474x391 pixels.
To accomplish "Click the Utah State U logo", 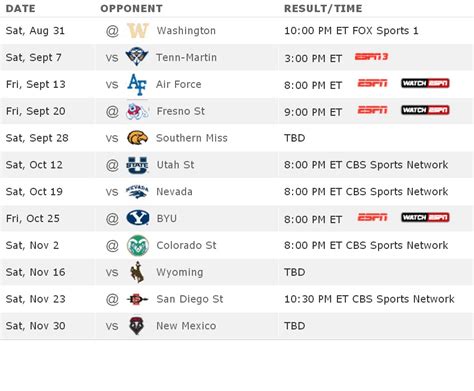I will tap(137, 165).
